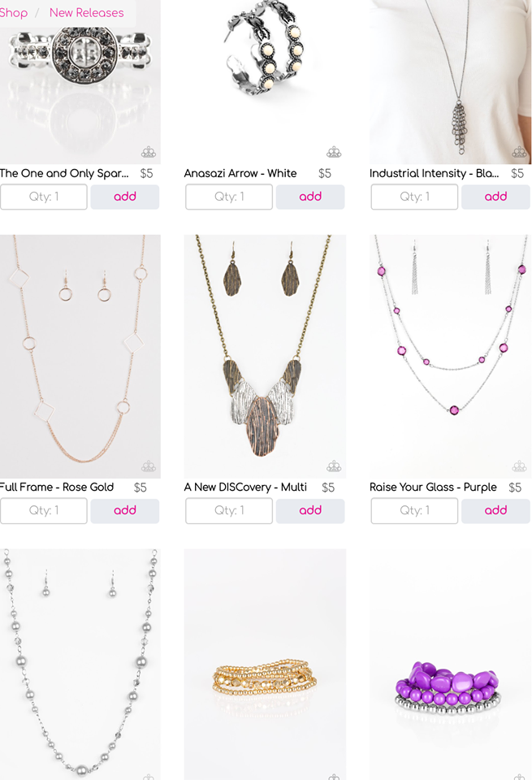Click crown watermark icon on Sparkle ring image
The width and height of the screenshot is (532, 780).
click(x=149, y=152)
